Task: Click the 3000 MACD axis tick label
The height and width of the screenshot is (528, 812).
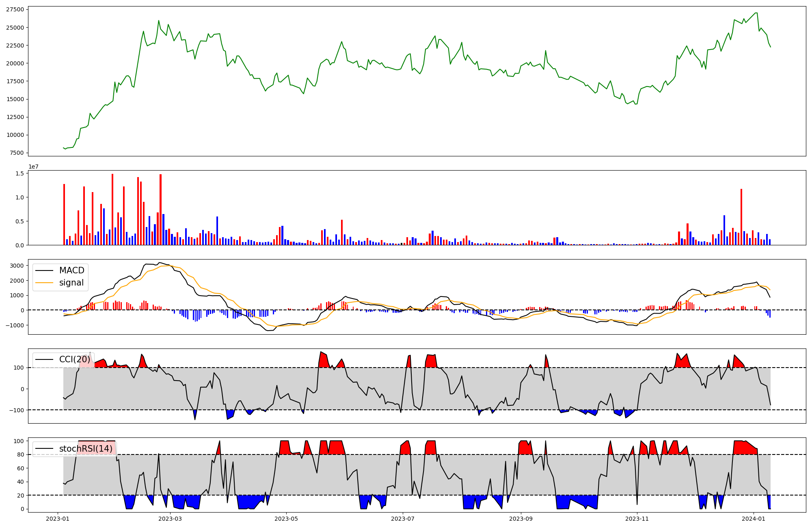Action: pos(17,266)
